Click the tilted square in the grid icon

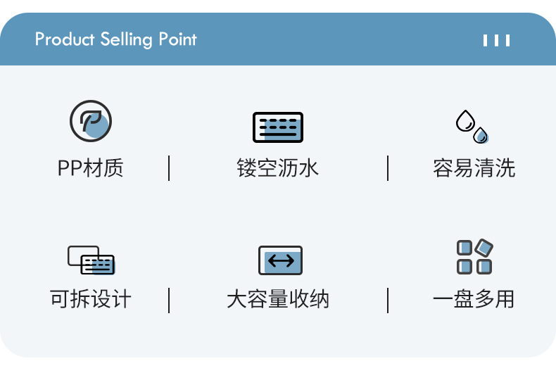[x=484, y=248]
